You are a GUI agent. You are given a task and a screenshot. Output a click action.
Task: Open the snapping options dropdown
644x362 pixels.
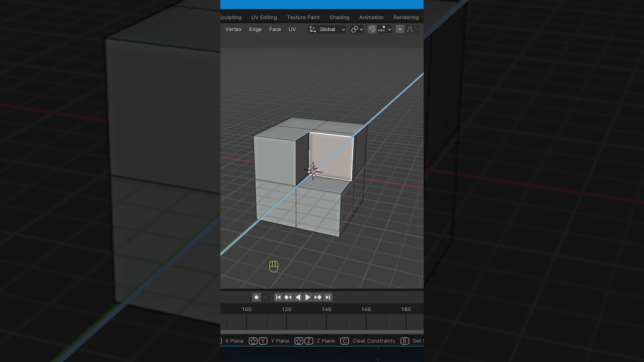(x=384, y=29)
